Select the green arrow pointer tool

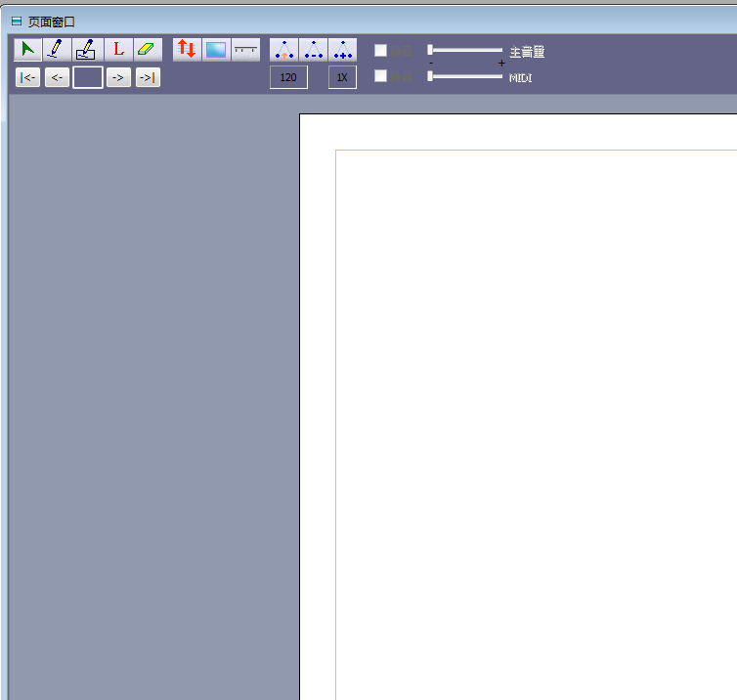point(27,49)
